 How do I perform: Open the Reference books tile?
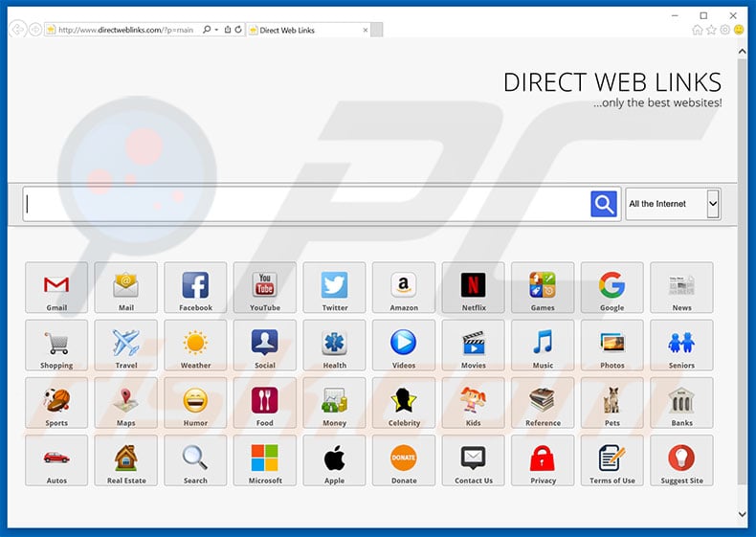(543, 403)
